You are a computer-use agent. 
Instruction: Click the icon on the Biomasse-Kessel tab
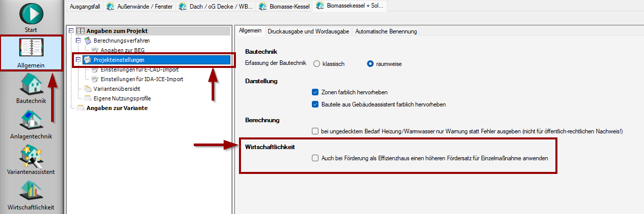262,6
